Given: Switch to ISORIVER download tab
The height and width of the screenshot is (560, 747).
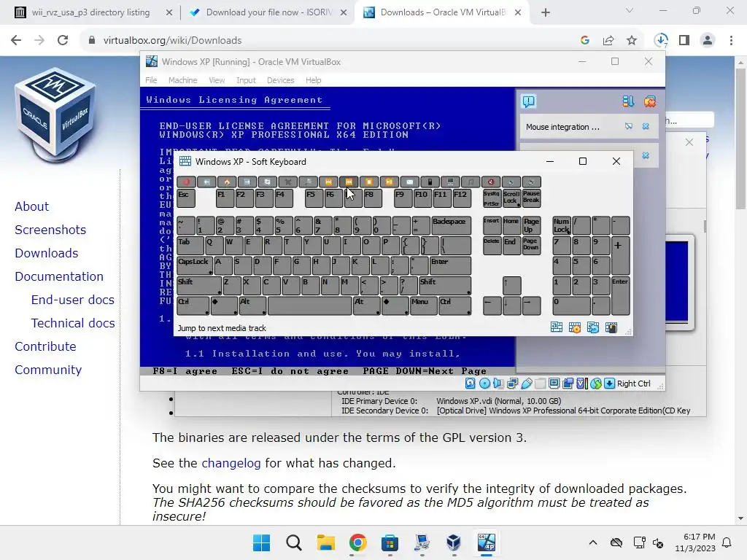Looking at the screenshot, I should [x=268, y=12].
